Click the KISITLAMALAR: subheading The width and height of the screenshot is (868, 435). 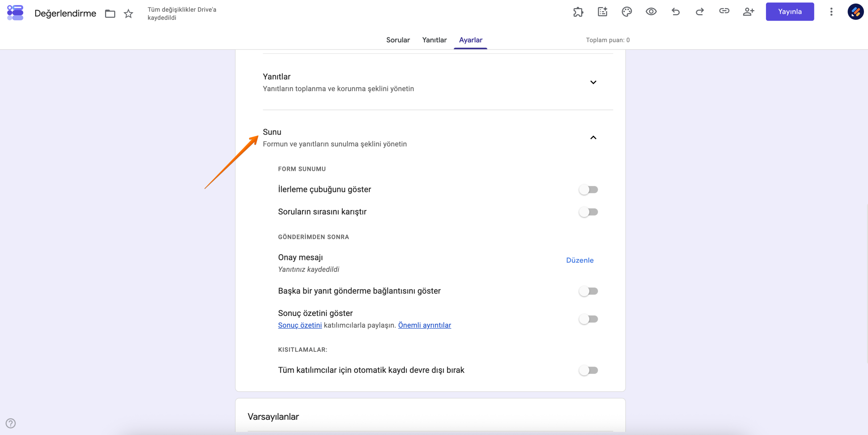[x=302, y=350]
